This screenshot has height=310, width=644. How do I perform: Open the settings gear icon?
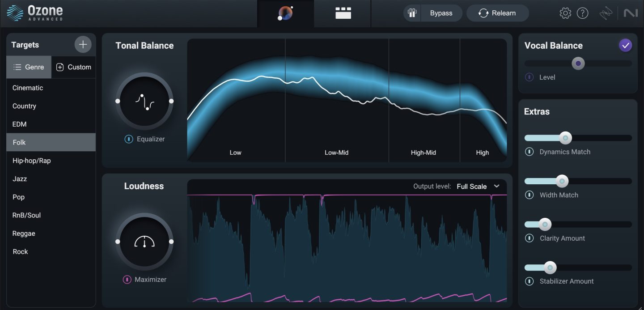(x=565, y=13)
